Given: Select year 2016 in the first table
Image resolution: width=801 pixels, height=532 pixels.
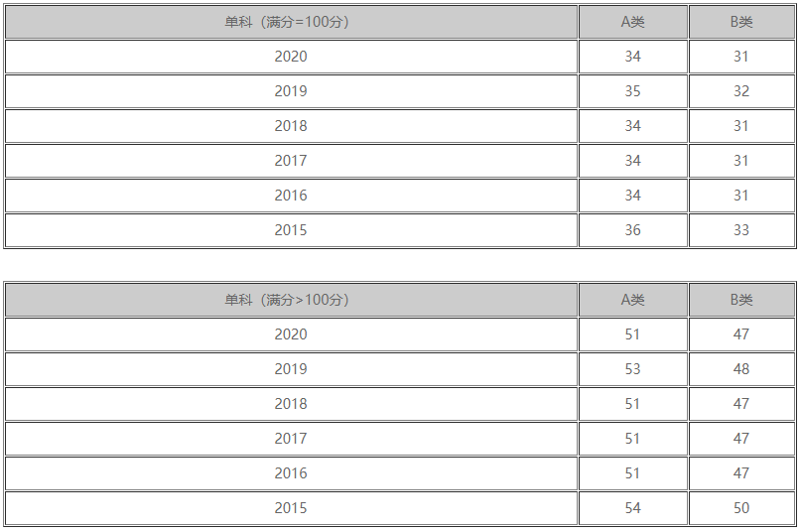Looking at the screenshot, I should [291, 196].
